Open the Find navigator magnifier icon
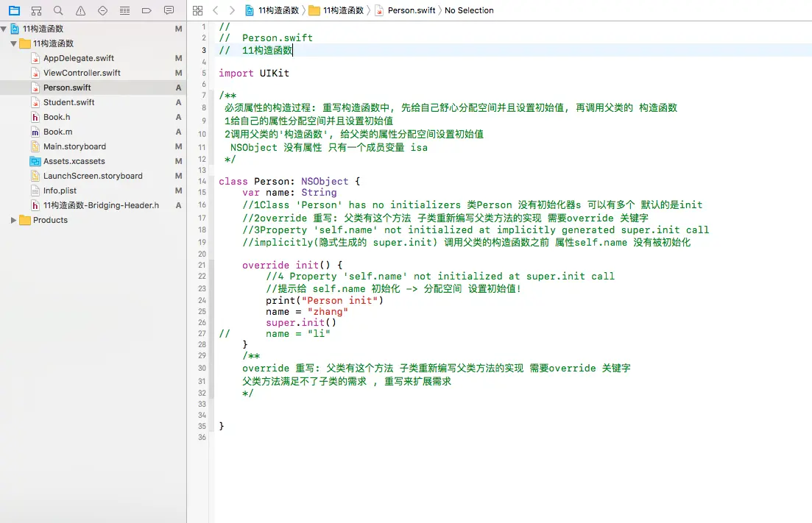This screenshot has height=523, width=812. pos(58,10)
